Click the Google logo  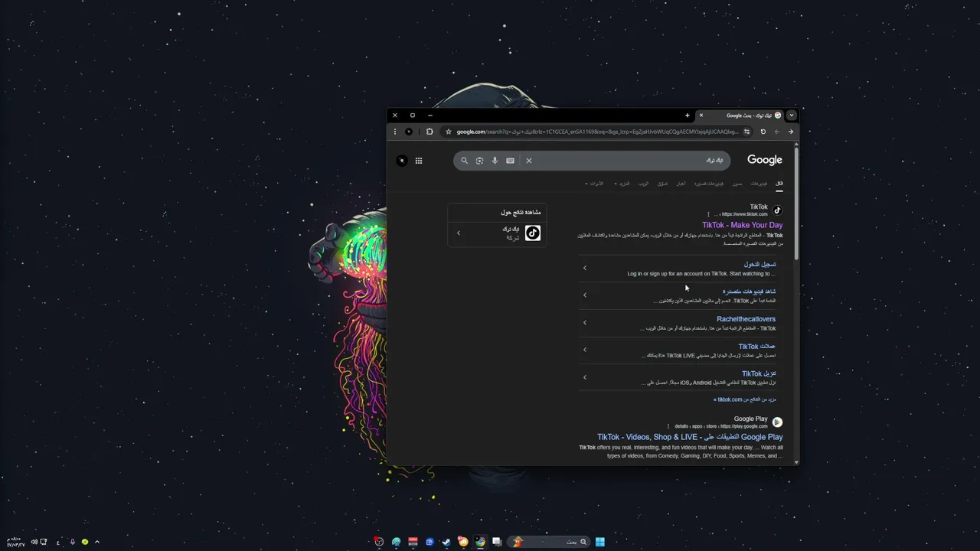tap(765, 160)
